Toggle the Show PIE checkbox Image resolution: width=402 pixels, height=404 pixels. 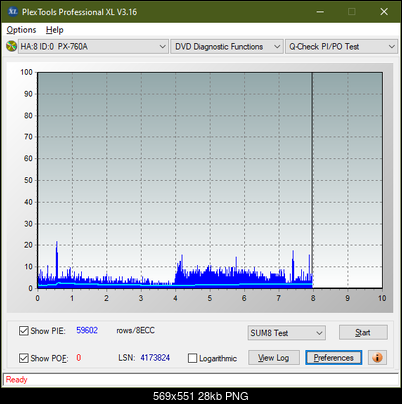click(x=24, y=331)
